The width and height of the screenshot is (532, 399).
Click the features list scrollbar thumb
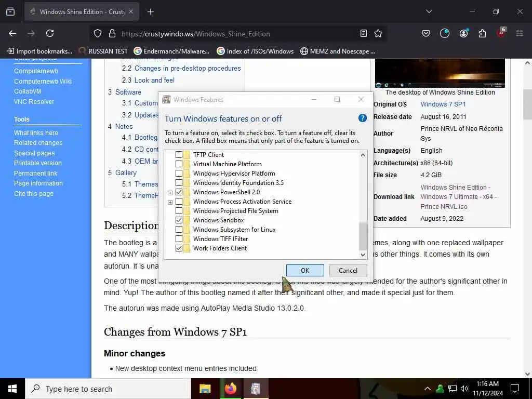tap(363, 236)
